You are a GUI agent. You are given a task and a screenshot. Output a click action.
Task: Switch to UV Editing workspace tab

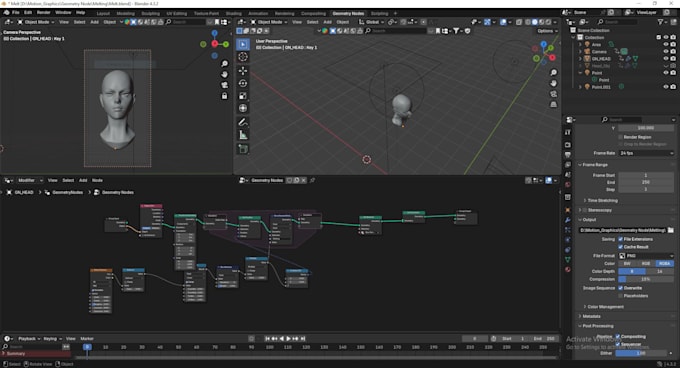(177, 13)
